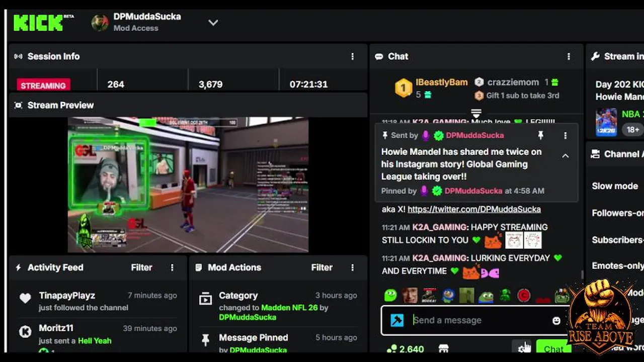Click the Mod Actions panel icon
Screen dimensions: 644x362
[199, 267]
